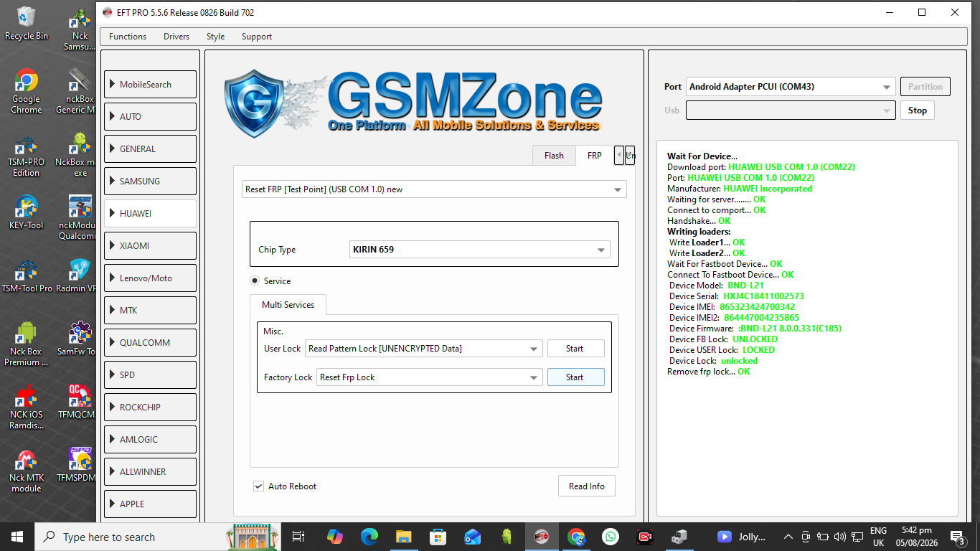The image size is (980, 551).
Task: Select the GENERAL category button
Action: point(150,149)
